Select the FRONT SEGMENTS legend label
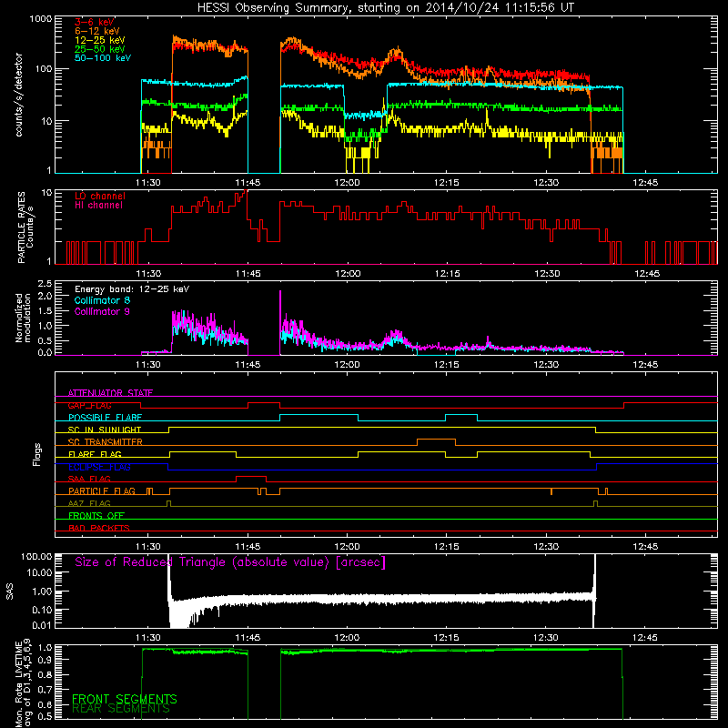This screenshot has width=728, height=728. click(125, 699)
